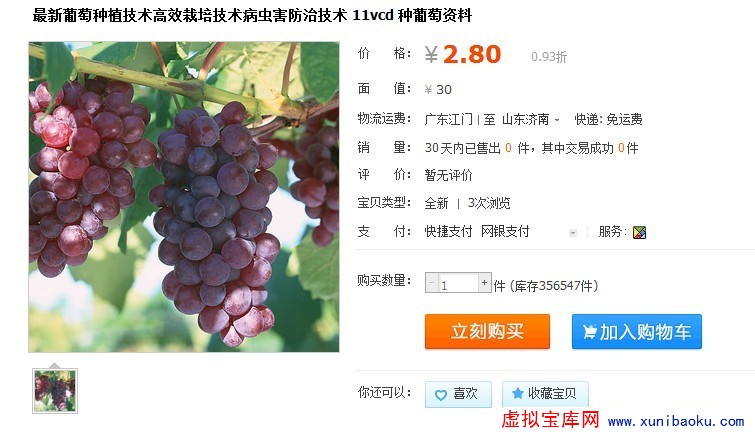Click the product title text
This screenshot has width=755, height=438.
(x=252, y=15)
